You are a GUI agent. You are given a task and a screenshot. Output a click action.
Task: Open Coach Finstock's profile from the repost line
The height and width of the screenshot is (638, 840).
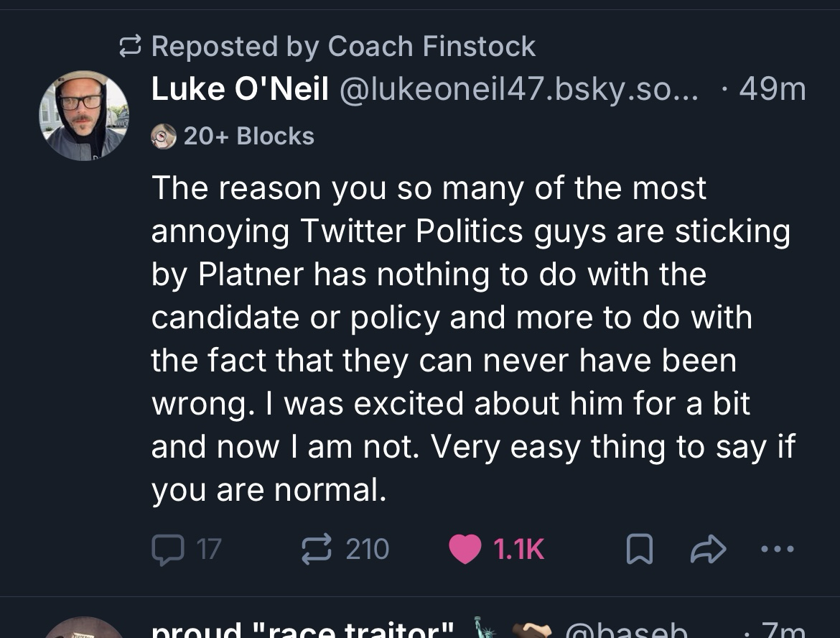coord(431,47)
